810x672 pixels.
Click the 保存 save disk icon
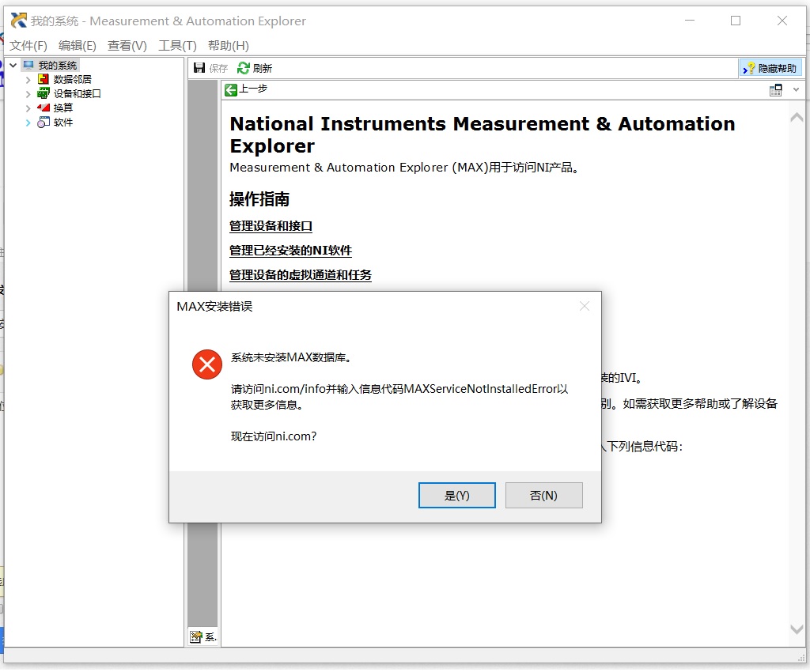pos(199,68)
